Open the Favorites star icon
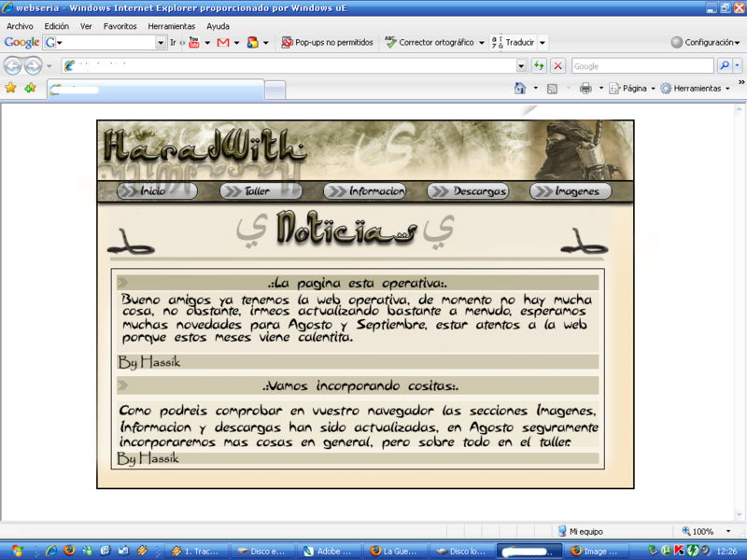This screenshot has width=747, height=560. pyautogui.click(x=11, y=88)
